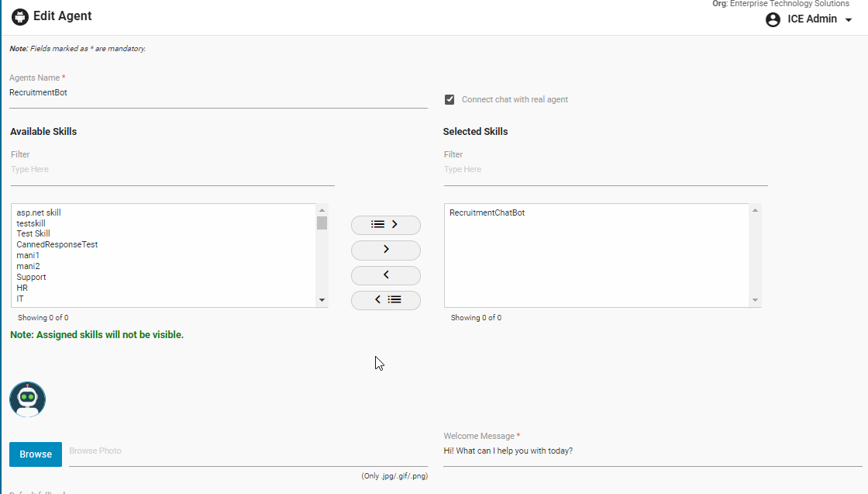Click the Edit Agent robot icon in header
The height and width of the screenshot is (494, 868).
20,16
